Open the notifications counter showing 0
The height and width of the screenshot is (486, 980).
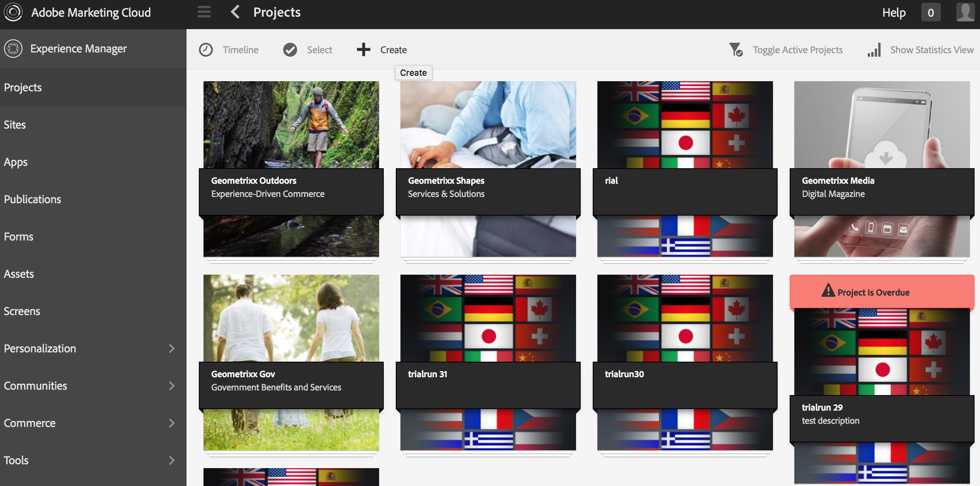point(931,12)
